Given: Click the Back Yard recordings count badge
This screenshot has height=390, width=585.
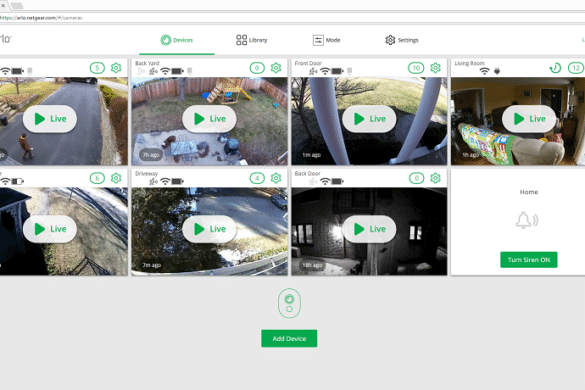Looking at the screenshot, I should (x=257, y=68).
